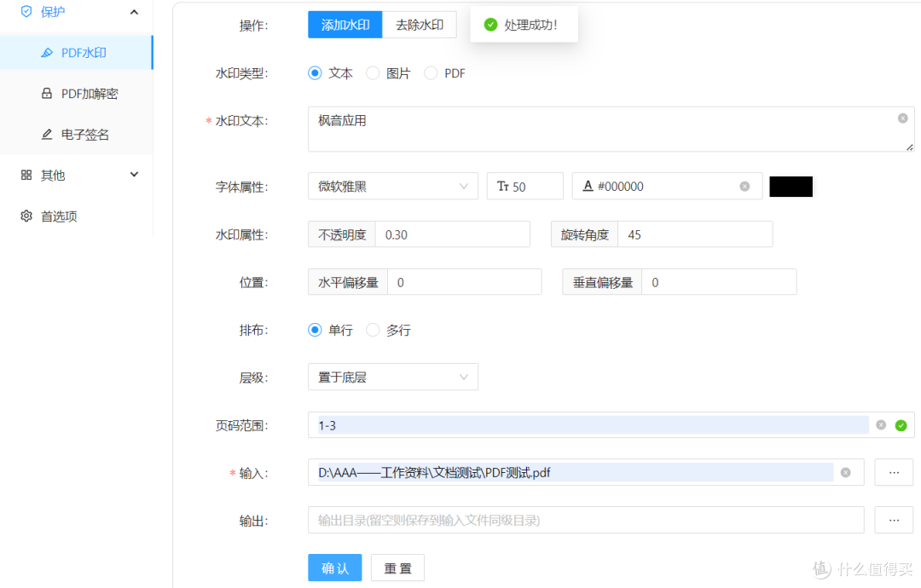The height and width of the screenshot is (588, 921).
Task: Click the pen icon beside 电子签名
Action: click(x=47, y=135)
